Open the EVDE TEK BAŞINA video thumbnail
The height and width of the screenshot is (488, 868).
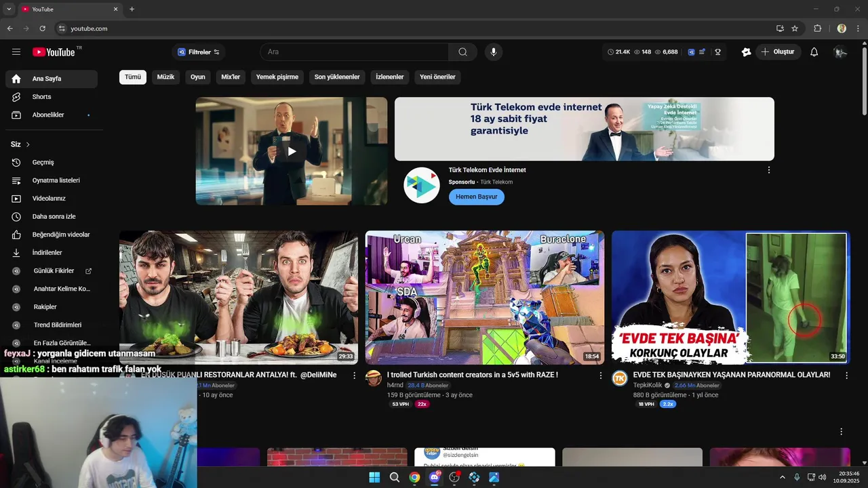[731, 298]
